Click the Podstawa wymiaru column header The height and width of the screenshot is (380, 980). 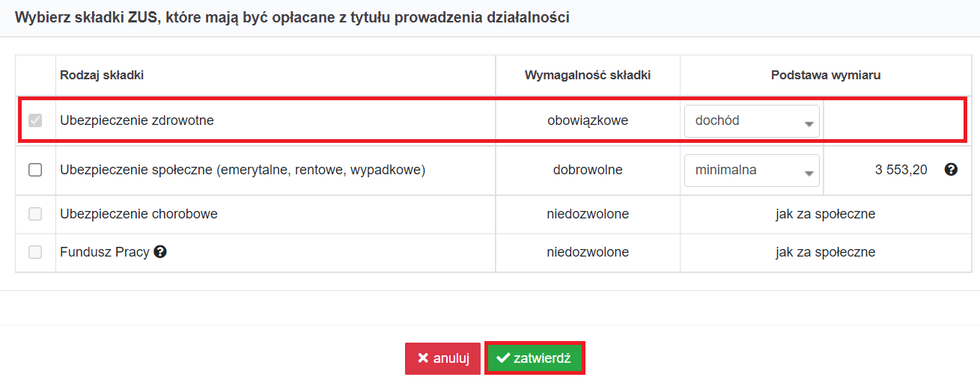(826, 75)
